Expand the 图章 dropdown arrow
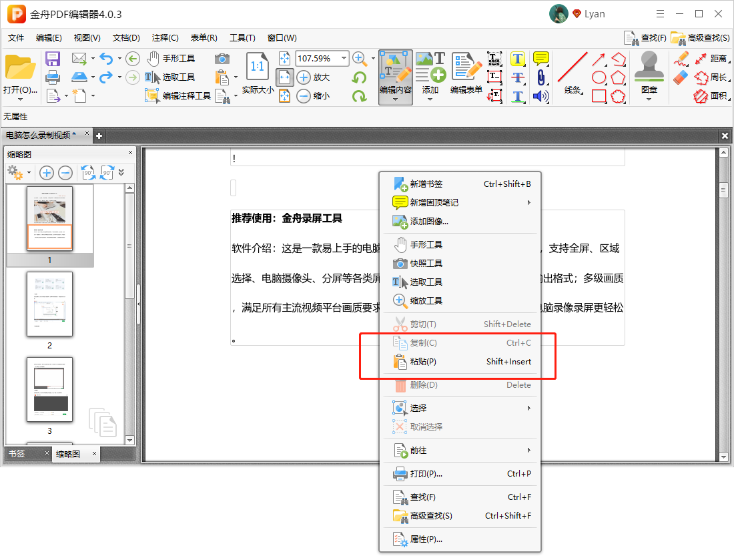 tap(649, 99)
